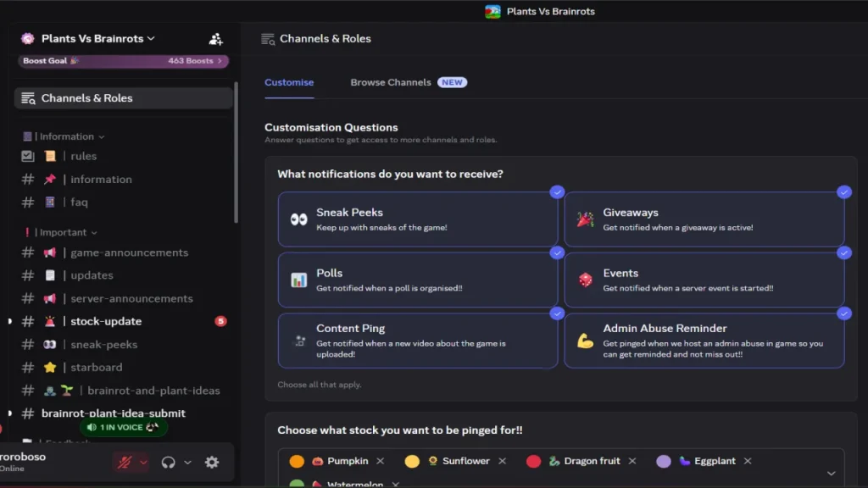Click the hash icon beside faq
868x488 pixels.
(28, 202)
